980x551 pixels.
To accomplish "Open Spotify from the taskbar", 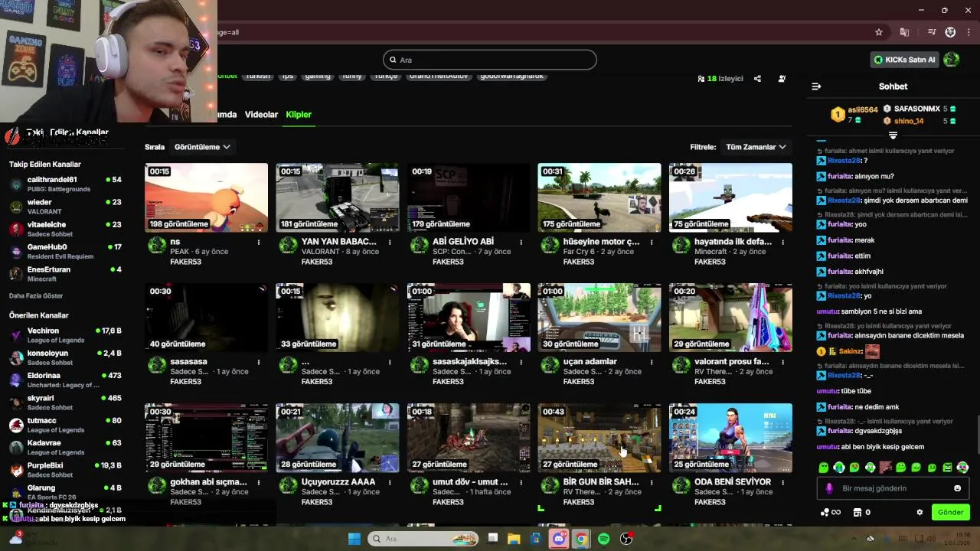I will coord(603,539).
